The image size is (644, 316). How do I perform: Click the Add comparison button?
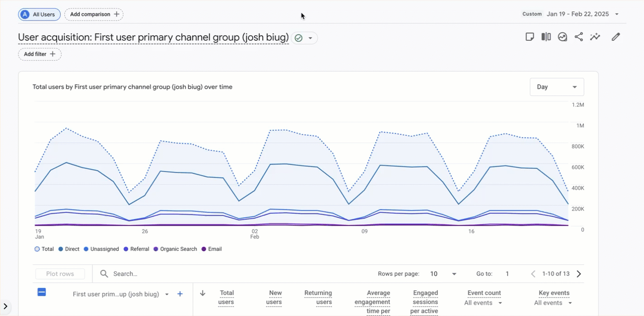pos(94,14)
